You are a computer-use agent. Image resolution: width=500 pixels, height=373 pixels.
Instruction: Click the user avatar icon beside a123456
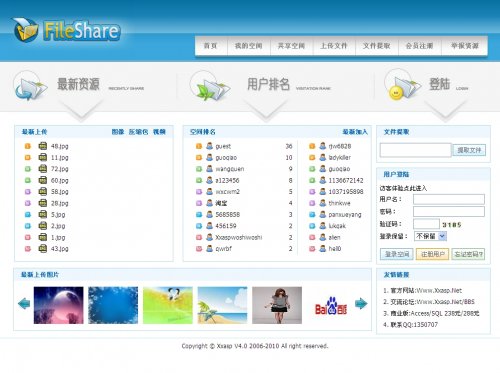coord(209,180)
